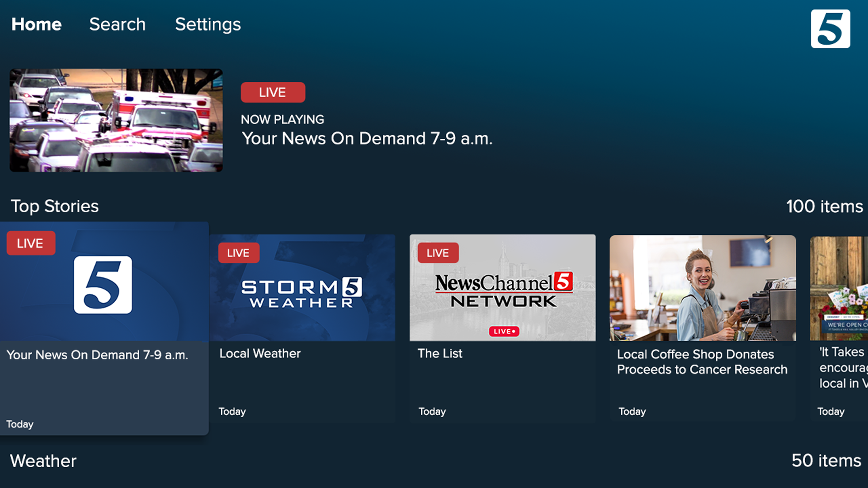This screenshot has height=488, width=868.
Task: Click the LIVE badge above Now Playing
Action: (x=273, y=92)
